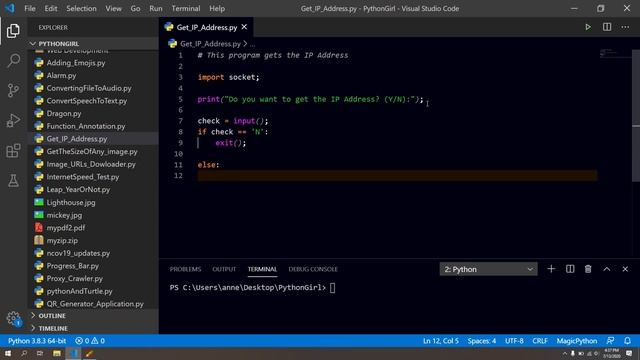640x360 pixels.
Task: Click the editor vertical scrollbar
Action: click(x=636, y=116)
